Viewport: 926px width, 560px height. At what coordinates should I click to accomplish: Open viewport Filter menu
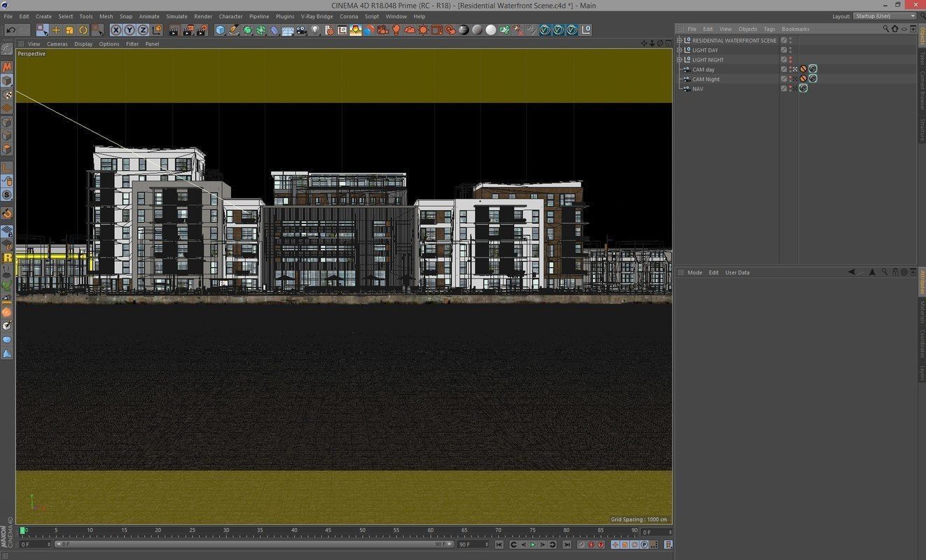[132, 44]
